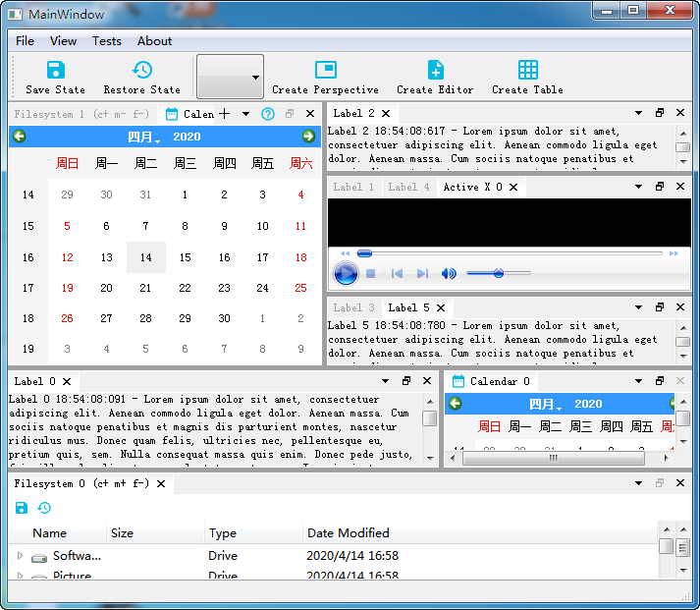Click the media player Play button
The image size is (700, 610).
point(346,273)
